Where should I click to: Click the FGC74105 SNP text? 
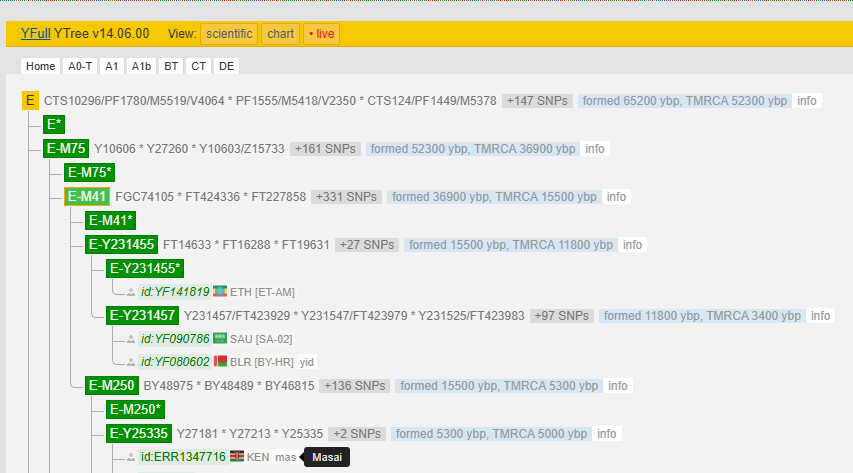145,196
